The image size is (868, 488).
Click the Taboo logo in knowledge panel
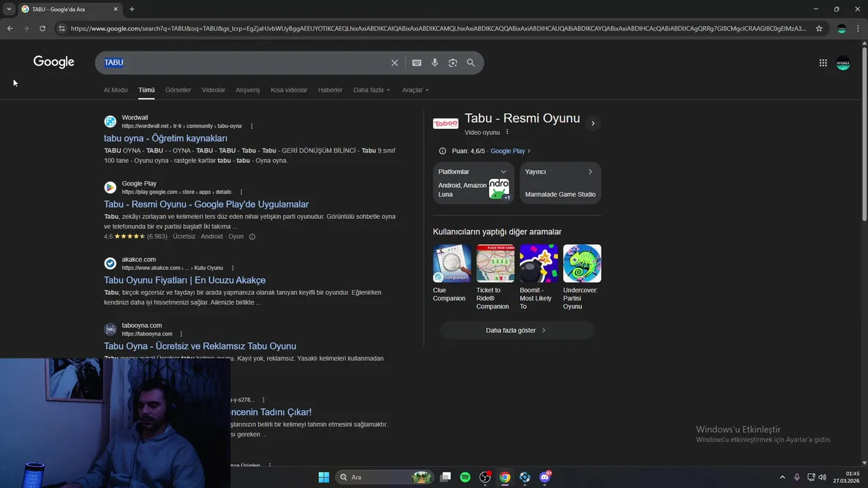tap(446, 123)
